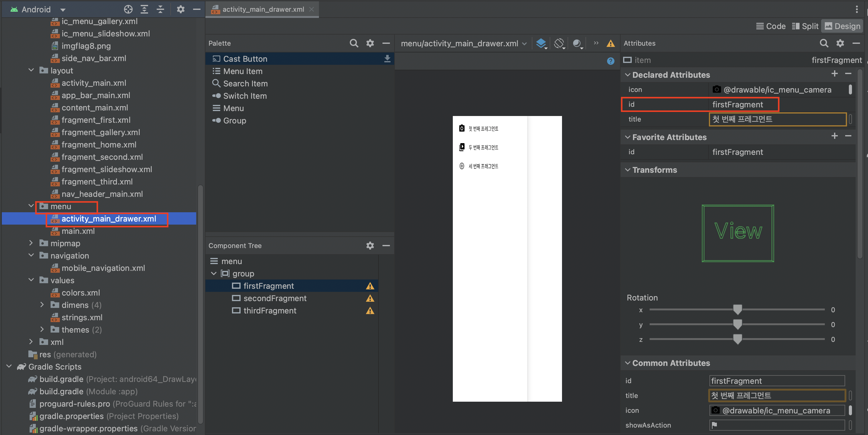Switch to the Code view mode
The image size is (868, 435).
pos(771,26)
